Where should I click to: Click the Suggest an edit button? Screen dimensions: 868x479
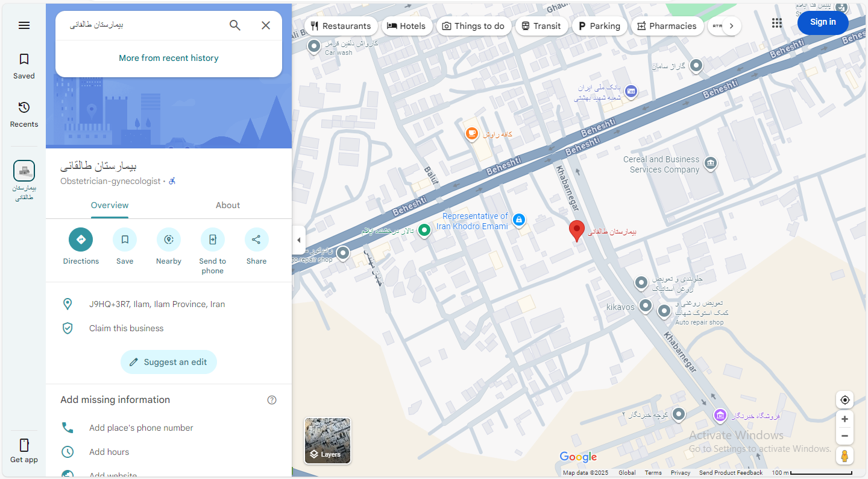click(x=169, y=362)
